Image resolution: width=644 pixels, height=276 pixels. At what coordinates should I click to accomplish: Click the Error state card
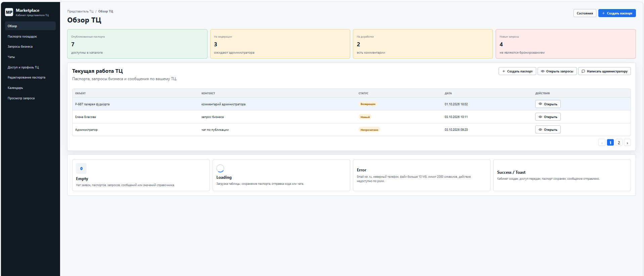pos(421,175)
